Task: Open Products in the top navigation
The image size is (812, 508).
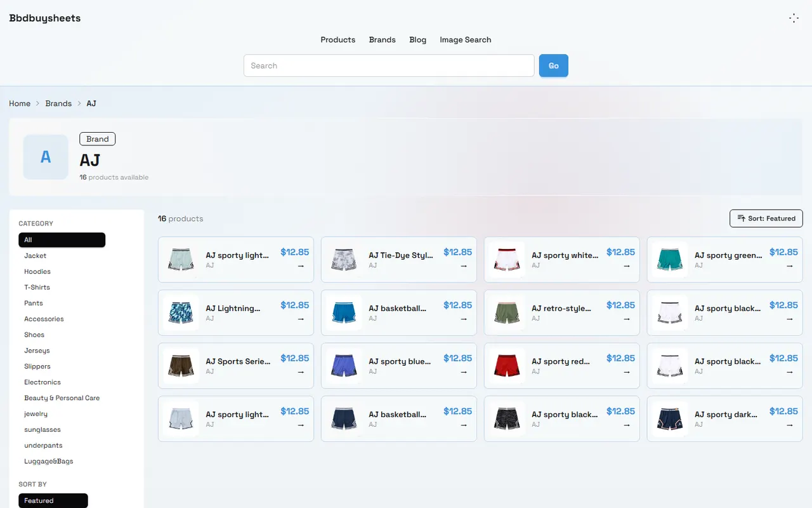Action: click(338, 39)
